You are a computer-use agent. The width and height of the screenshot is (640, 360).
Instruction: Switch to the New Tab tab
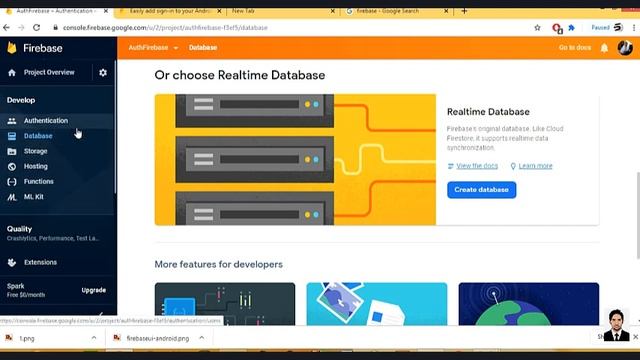click(x=283, y=11)
